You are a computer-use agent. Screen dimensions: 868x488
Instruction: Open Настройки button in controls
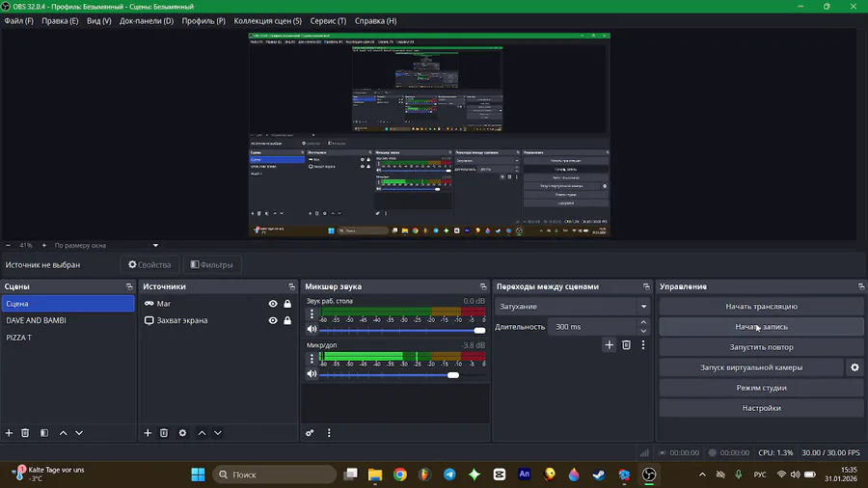761,408
